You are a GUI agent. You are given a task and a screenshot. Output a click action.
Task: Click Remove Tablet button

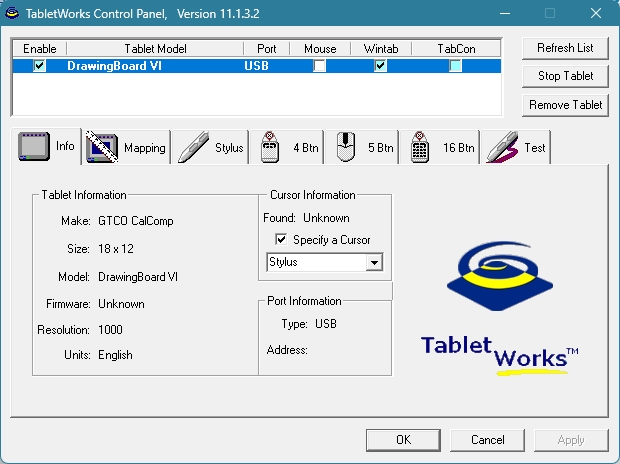coord(565,105)
